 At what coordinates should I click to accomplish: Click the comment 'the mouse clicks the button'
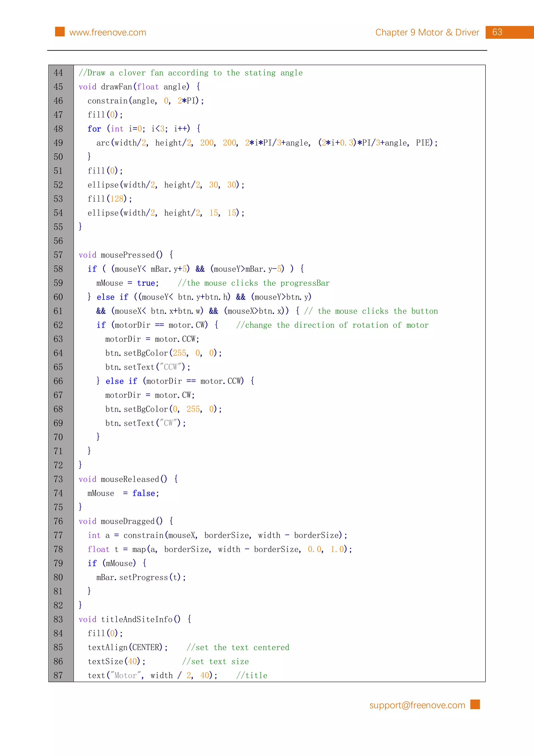(x=371, y=311)
